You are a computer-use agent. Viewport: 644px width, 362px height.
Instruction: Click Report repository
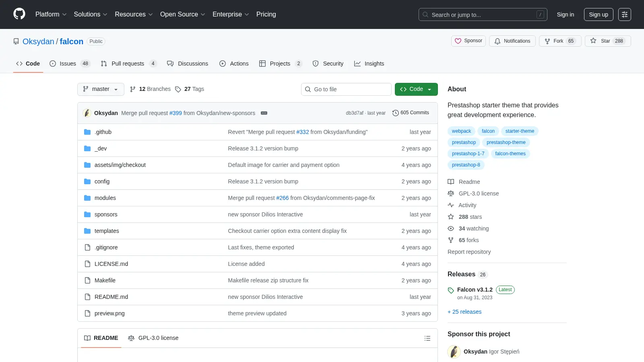click(469, 252)
